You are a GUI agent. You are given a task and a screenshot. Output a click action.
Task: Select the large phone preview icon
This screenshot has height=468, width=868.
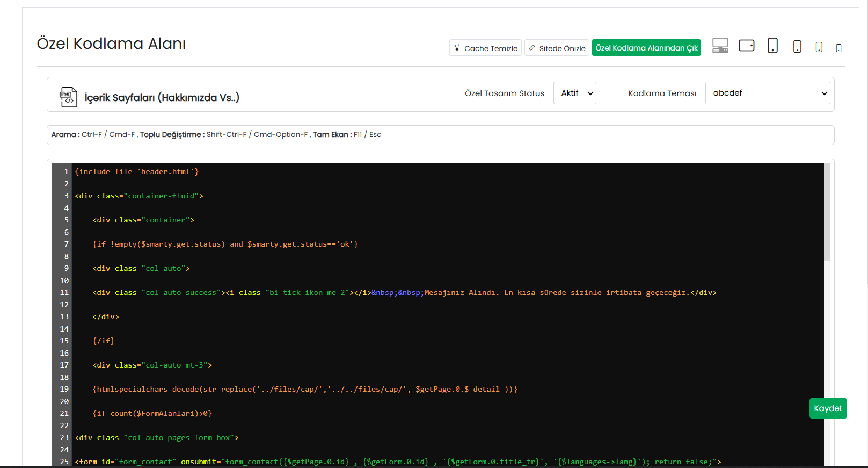797,47
